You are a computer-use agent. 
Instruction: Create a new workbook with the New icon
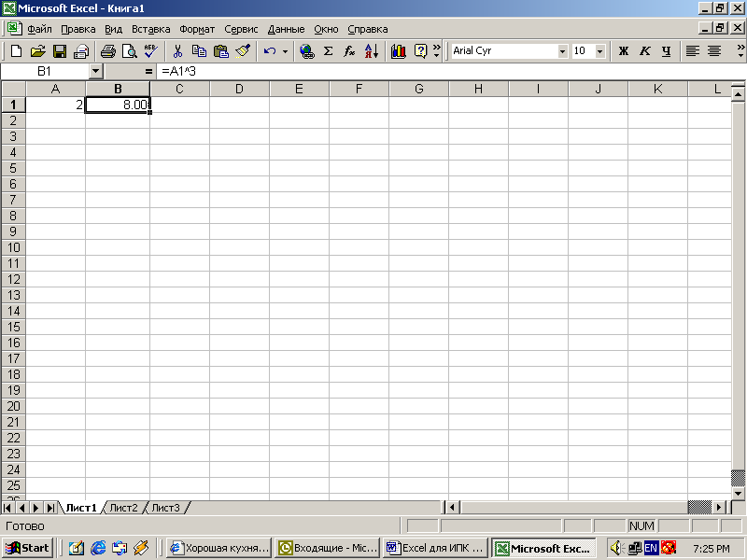[16, 51]
